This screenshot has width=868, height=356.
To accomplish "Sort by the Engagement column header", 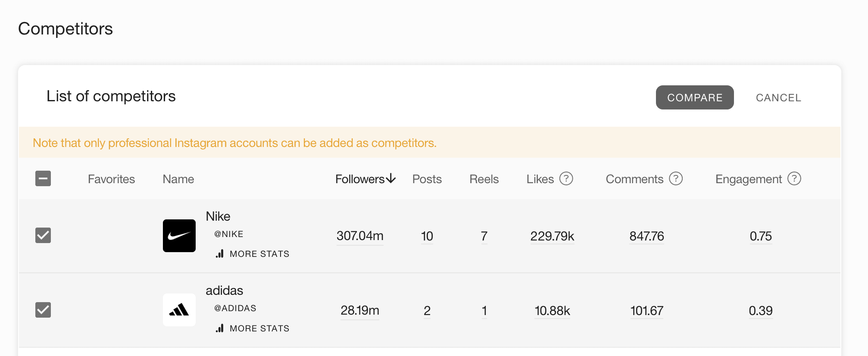I will tap(749, 179).
